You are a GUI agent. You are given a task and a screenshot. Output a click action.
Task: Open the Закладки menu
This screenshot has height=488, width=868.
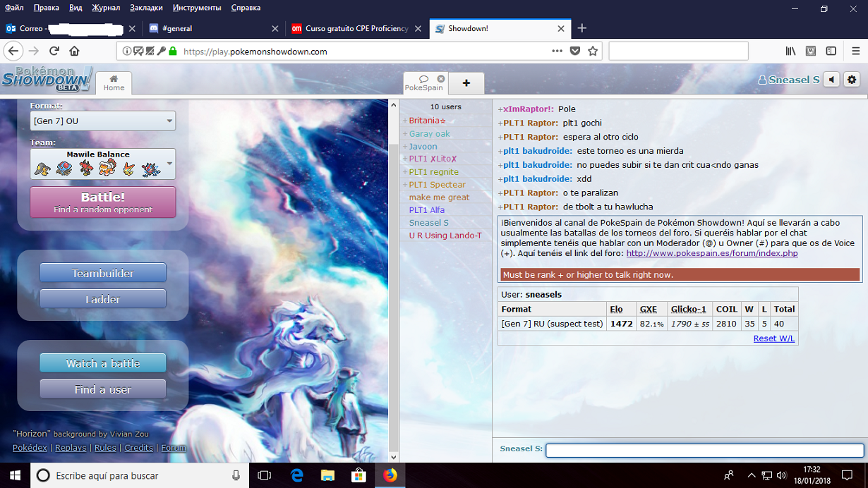click(x=147, y=8)
